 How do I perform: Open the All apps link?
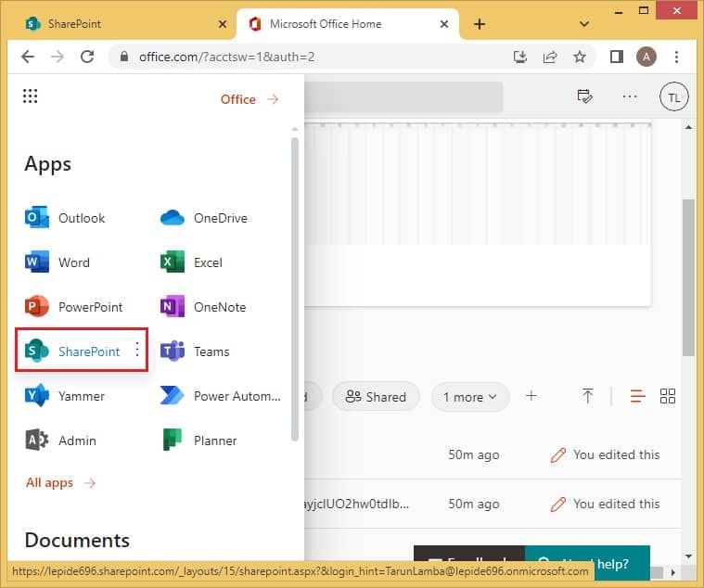coord(60,482)
